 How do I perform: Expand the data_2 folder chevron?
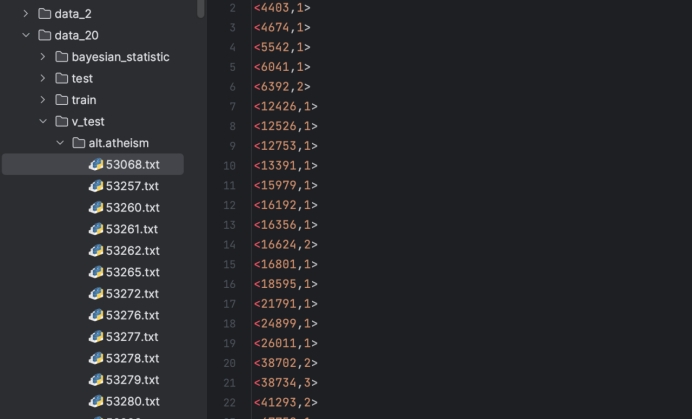pyautogui.click(x=26, y=14)
